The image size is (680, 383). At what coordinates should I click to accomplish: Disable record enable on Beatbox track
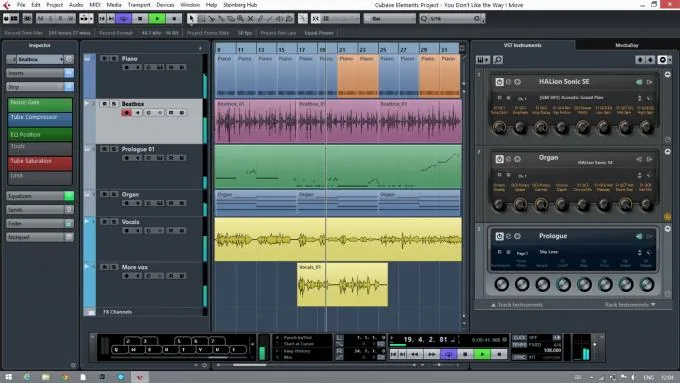(126, 113)
